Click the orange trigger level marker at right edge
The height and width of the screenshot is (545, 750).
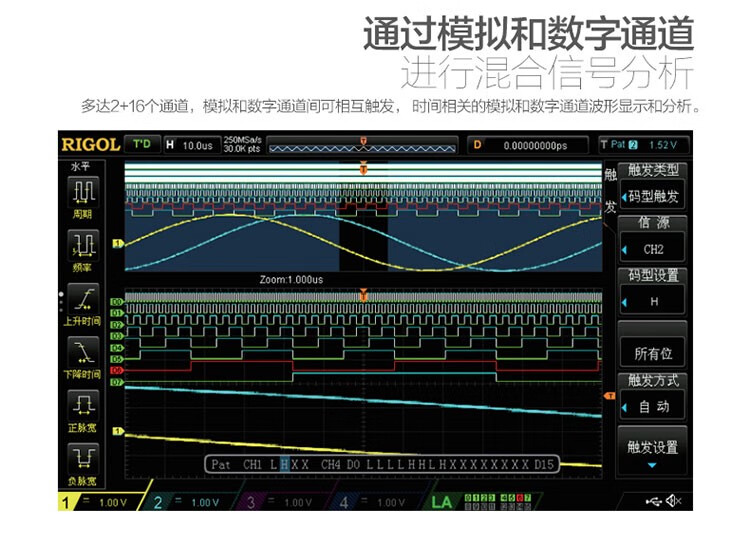coord(610,396)
